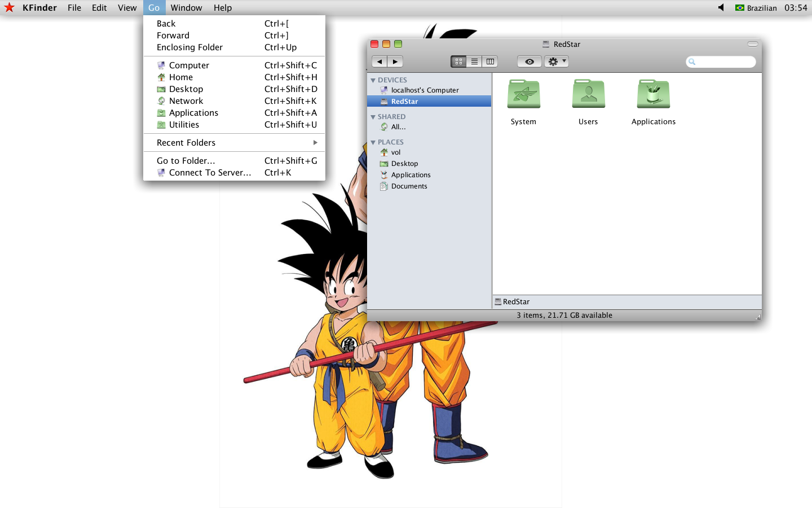Click the status text '3 items, 21.71 GB available'
This screenshot has height=508, width=812.
(564, 316)
